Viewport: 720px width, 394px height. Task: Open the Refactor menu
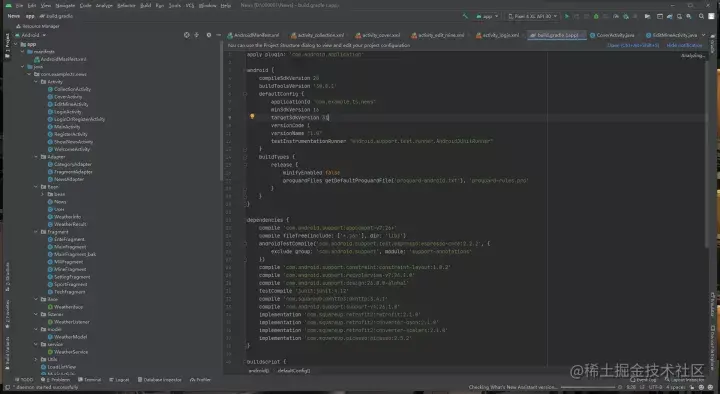point(126,6)
